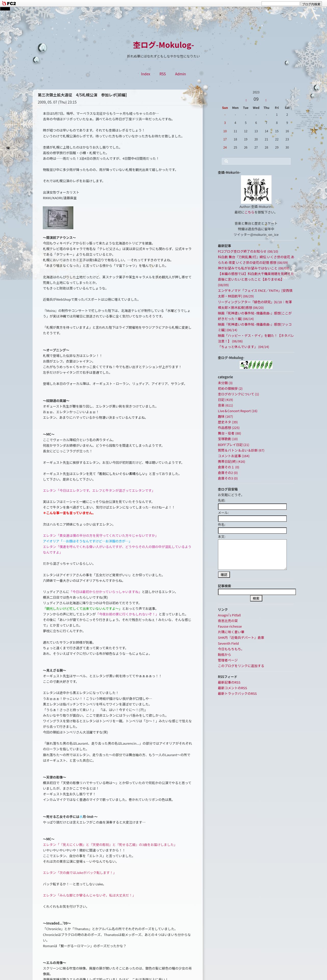This screenshot has height=980, width=327.
Task: Go to the Index navigation link
Action: [145, 74]
